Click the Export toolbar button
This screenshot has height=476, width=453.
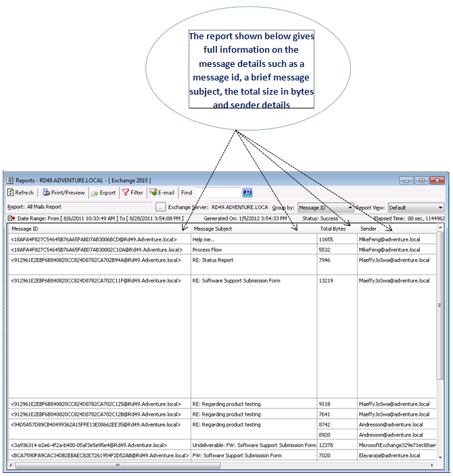103,193
